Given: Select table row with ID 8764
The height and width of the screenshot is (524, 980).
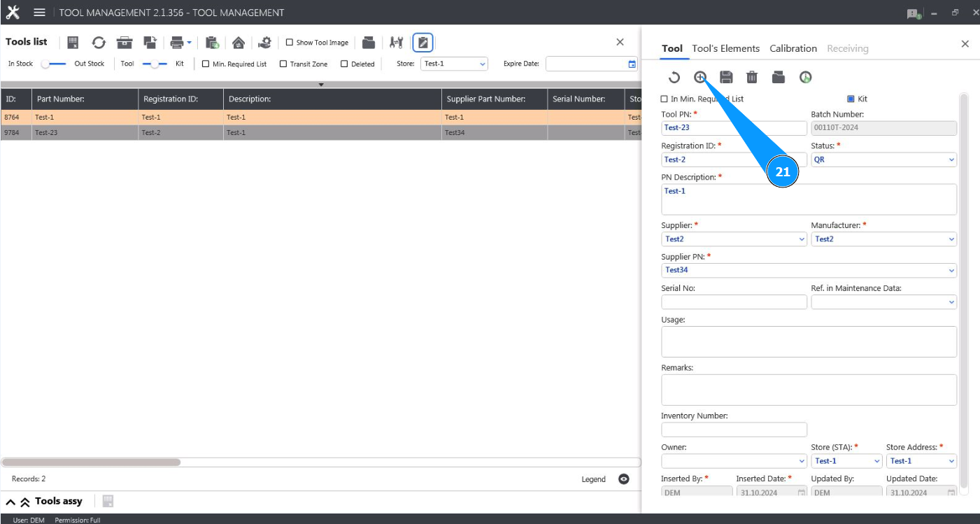Looking at the screenshot, I should pos(320,118).
